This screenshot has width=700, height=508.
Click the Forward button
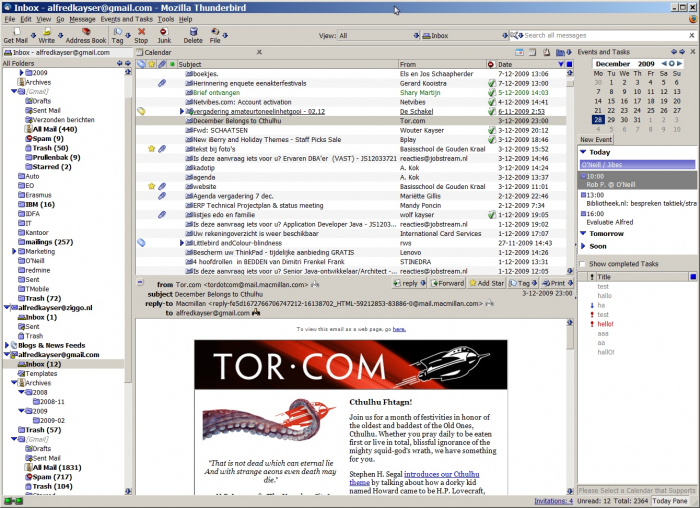[x=447, y=283]
